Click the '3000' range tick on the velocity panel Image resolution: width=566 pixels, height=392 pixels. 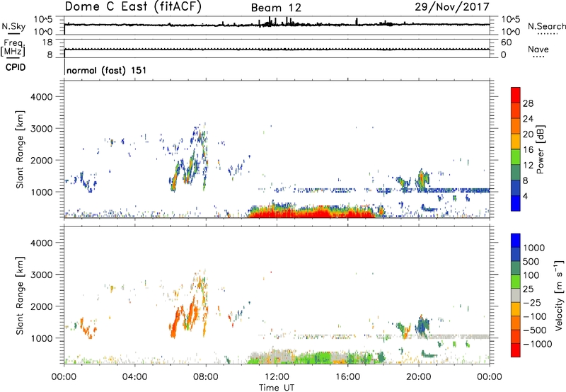[x=41, y=275]
